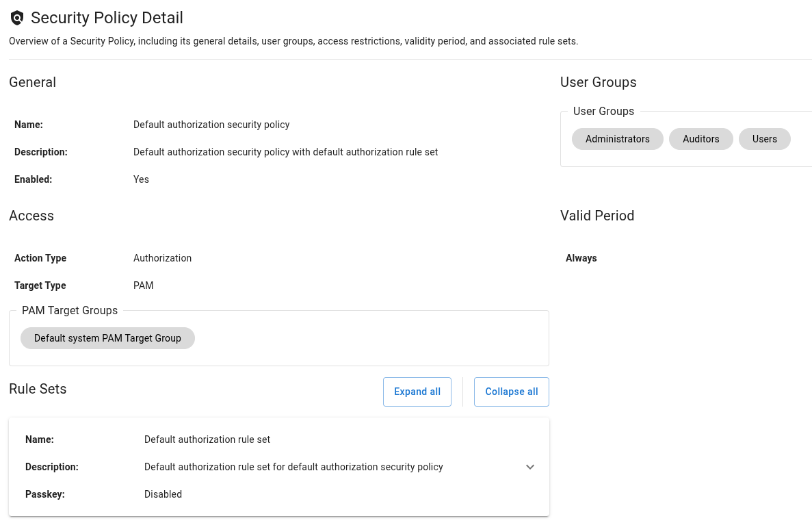812x523 pixels.
Task: Expand the Default authorization rule set chevron
Action: coord(530,467)
